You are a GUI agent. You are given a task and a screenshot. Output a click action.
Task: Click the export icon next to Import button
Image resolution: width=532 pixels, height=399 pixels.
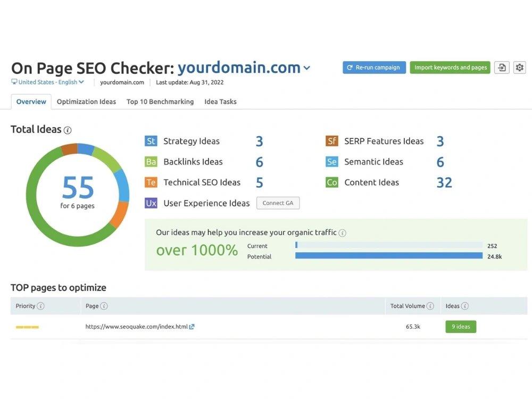(x=502, y=68)
